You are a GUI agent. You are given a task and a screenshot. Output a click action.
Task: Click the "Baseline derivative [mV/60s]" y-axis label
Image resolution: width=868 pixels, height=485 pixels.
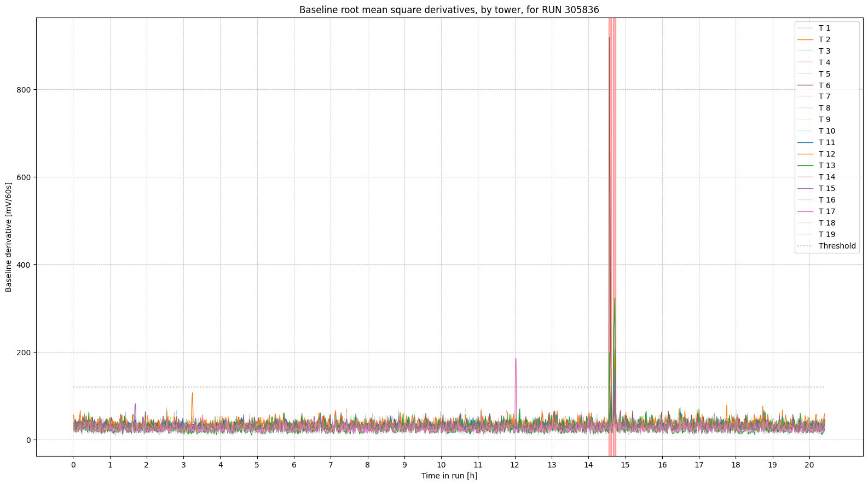(9, 237)
